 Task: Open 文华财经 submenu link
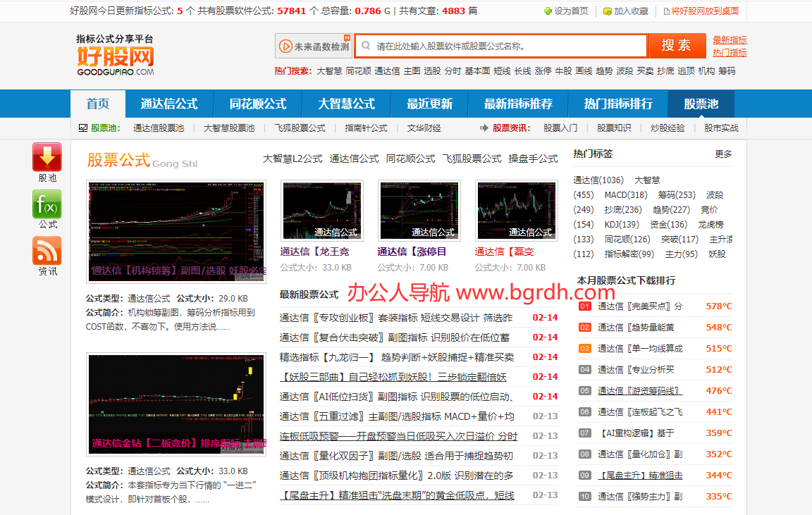[x=424, y=128]
